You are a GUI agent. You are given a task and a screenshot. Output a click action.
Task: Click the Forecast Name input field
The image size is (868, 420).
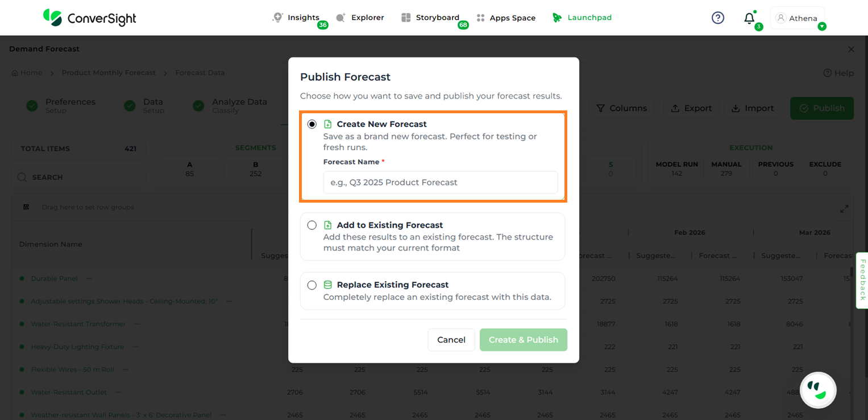(x=440, y=183)
